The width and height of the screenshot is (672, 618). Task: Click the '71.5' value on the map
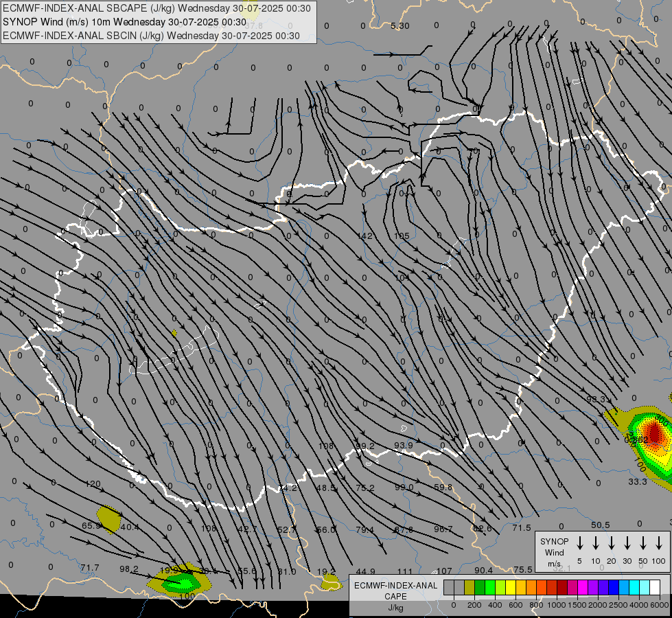pos(522,527)
